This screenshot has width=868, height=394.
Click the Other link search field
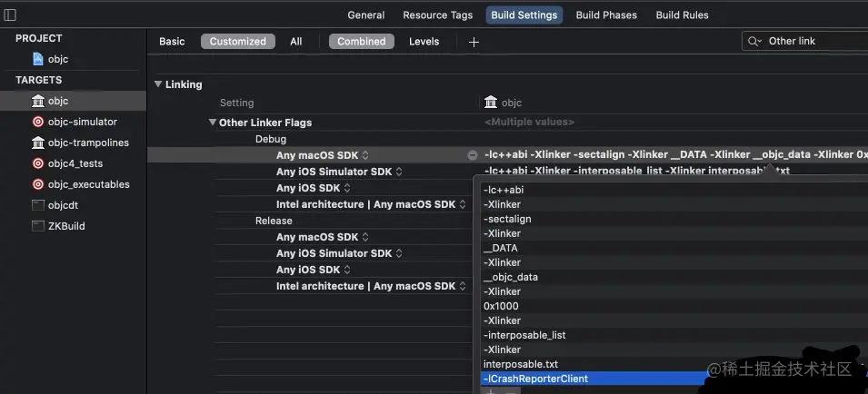pyautogui.click(x=813, y=42)
